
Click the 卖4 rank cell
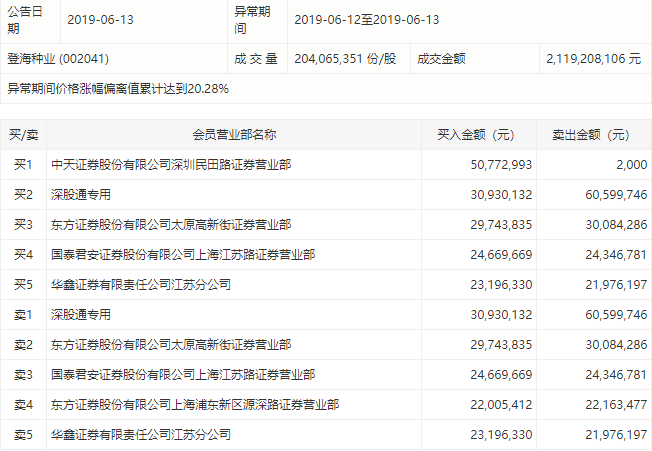23,404
